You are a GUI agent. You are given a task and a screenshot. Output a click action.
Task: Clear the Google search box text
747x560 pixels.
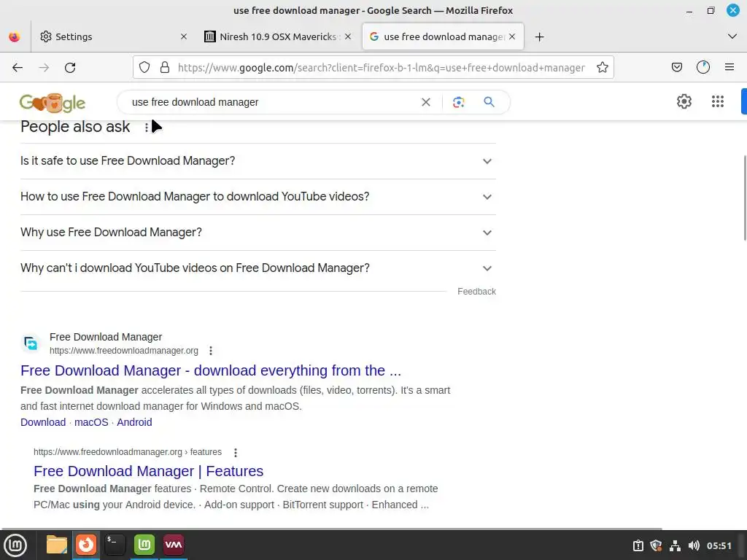click(426, 102)
